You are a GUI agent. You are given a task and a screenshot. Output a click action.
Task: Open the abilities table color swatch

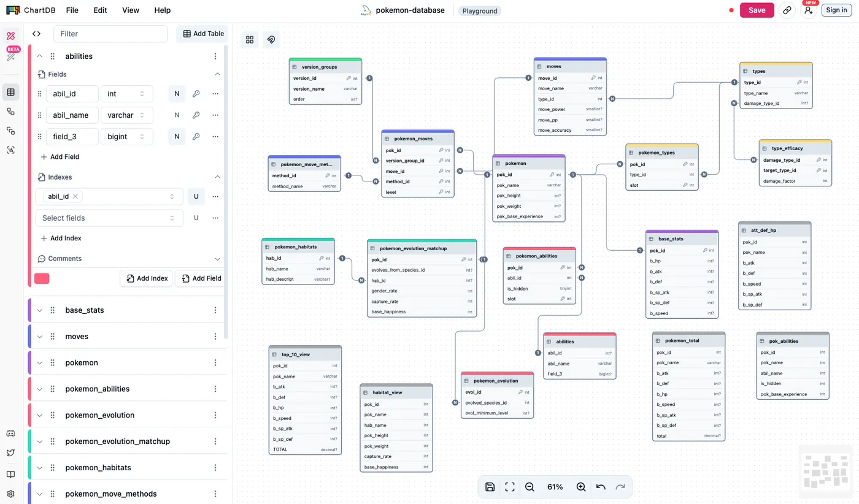click(42, 278)
